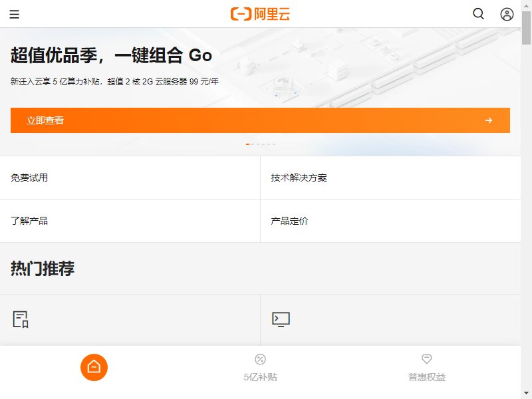Click the vertical scrollbar thumb
Screen dimensions: 532x399
527,28
